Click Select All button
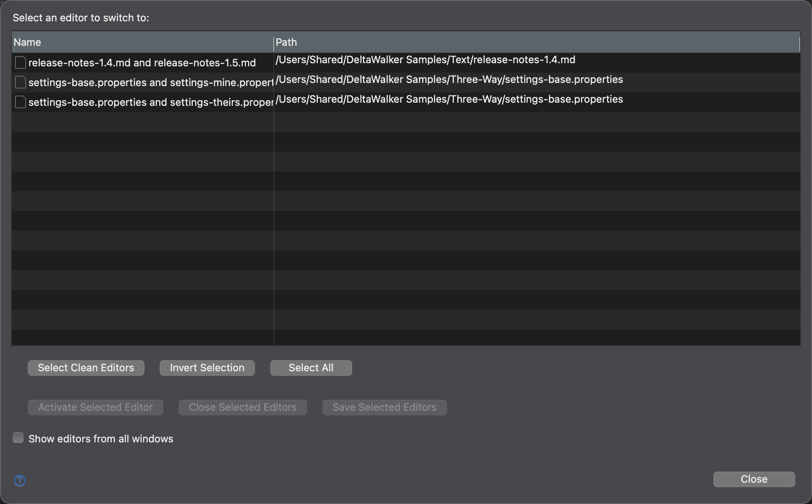 pyautogui.click(x=311, y=368)
